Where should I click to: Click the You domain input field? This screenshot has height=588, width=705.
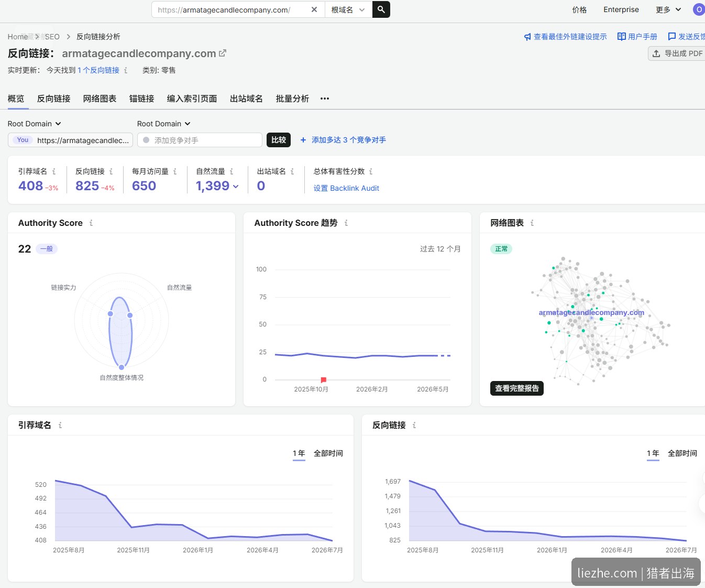[71, 140]
